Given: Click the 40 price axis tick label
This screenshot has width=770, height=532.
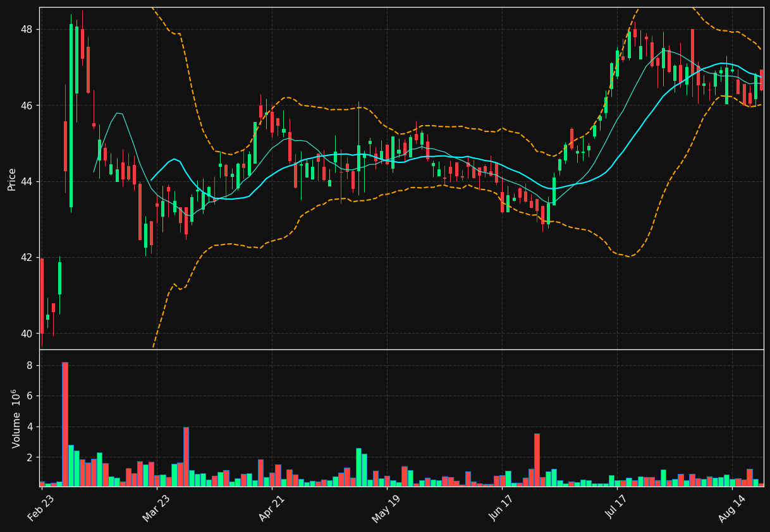Looking at the screenshot, I should (27, 334).
